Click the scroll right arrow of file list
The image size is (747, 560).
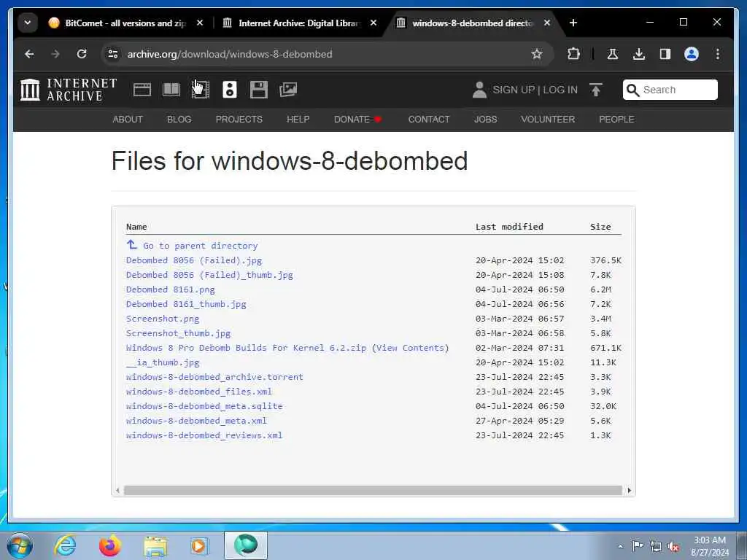coord(630,490)
